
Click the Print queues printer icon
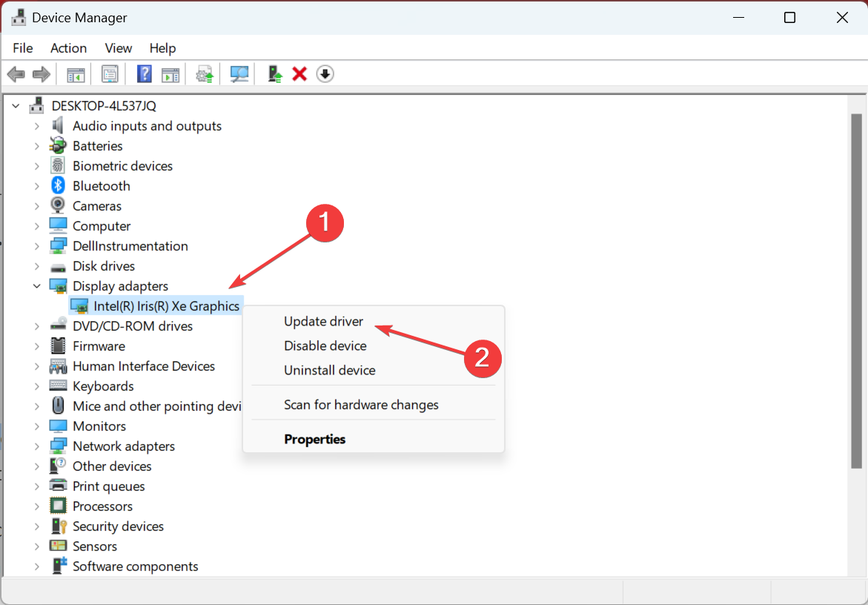tap(58, 486)
